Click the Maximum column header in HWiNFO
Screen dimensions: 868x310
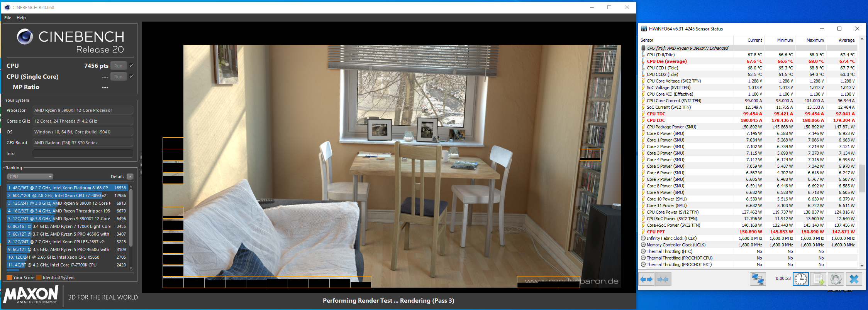pyautogui.click(x=810, y=40)
